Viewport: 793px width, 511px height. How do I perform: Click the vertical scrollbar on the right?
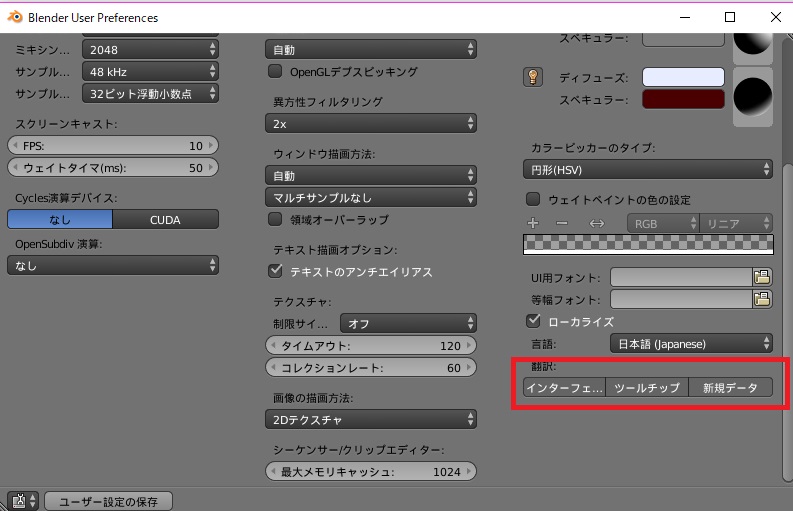(x=787, y=323)
